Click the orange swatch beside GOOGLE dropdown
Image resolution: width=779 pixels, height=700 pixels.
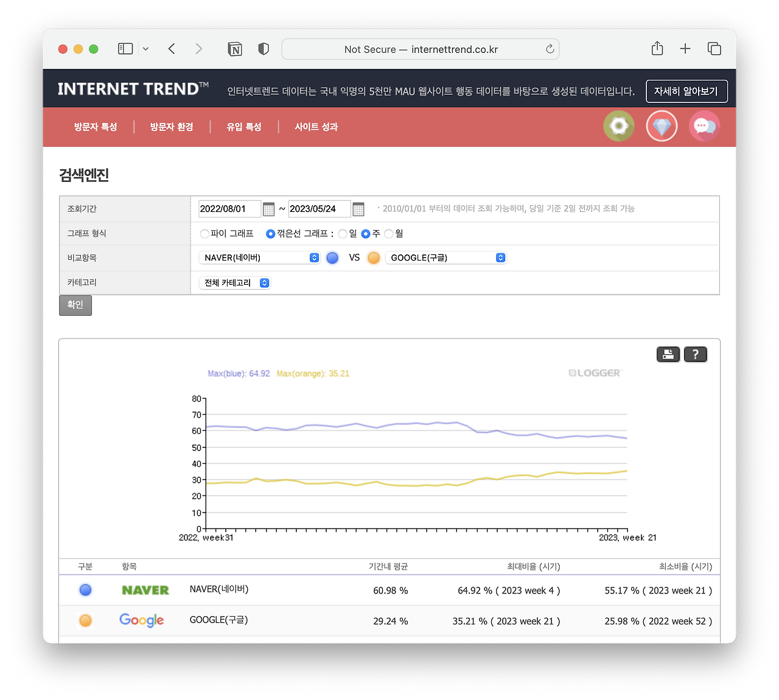[374, 257]
